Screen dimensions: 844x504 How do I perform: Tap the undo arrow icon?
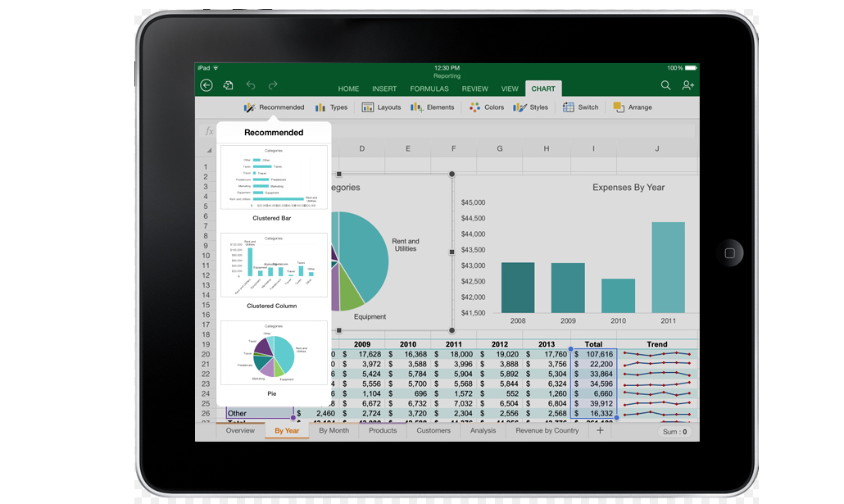click(251, 85)
